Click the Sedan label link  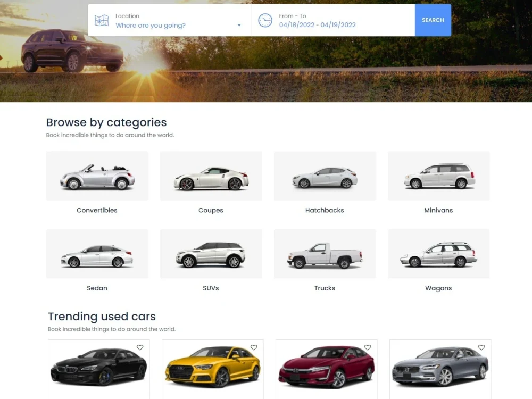tap(97, 288)
